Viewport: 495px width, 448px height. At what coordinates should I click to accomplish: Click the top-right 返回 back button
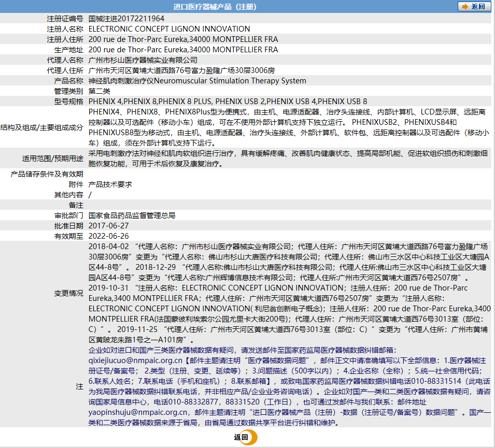[474, 7]
